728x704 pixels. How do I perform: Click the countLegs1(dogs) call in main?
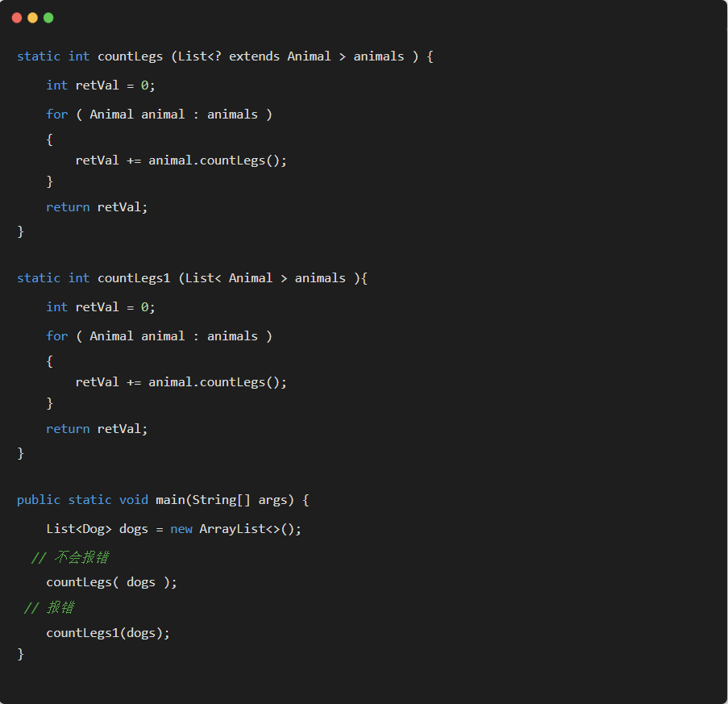click(108, 633)
